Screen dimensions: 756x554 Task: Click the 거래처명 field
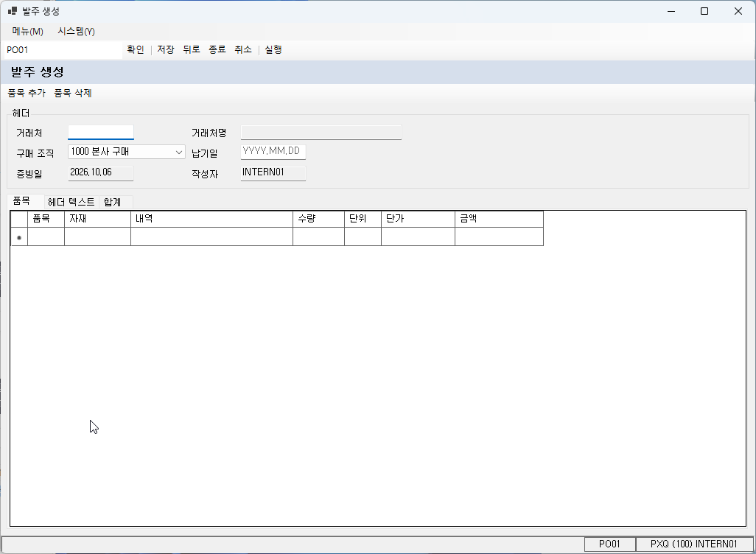point(321,132)
